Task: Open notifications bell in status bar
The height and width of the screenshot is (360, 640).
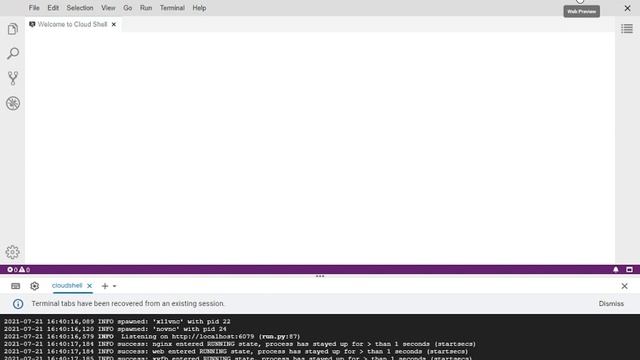Action: coord(616,269)
